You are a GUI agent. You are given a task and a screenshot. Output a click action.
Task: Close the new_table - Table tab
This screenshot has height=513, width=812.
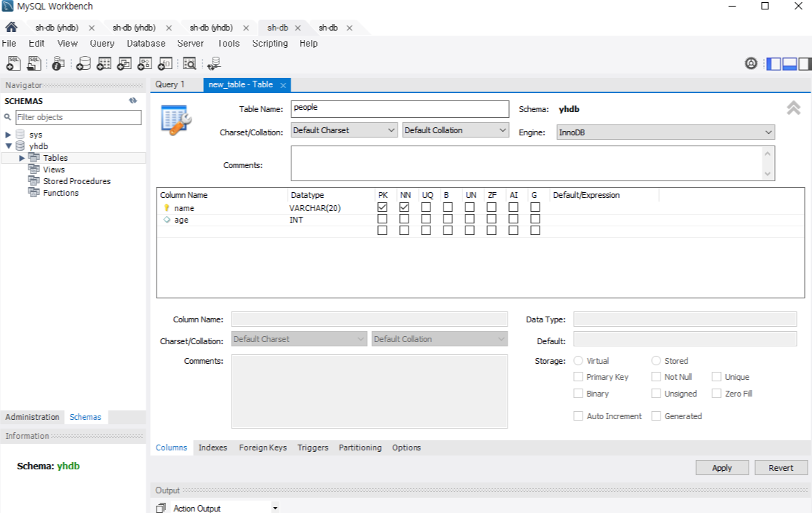(x=283, y=85)
